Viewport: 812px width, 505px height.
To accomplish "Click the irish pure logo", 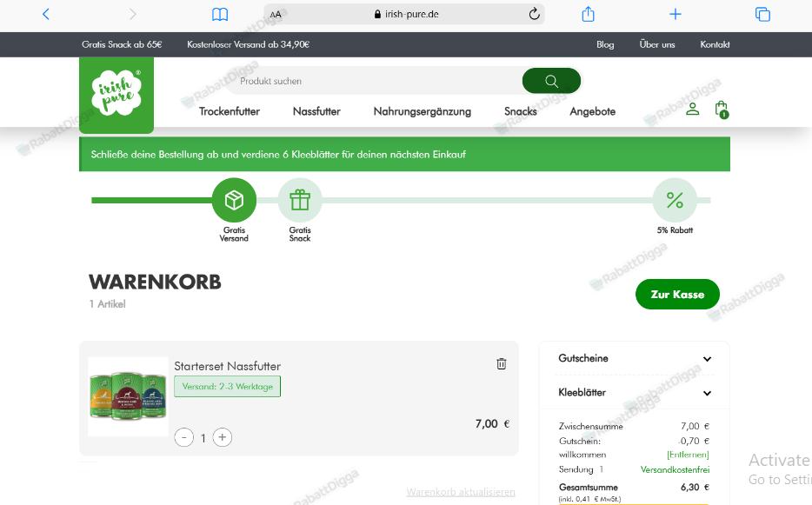I will click(x=116, y=95).
